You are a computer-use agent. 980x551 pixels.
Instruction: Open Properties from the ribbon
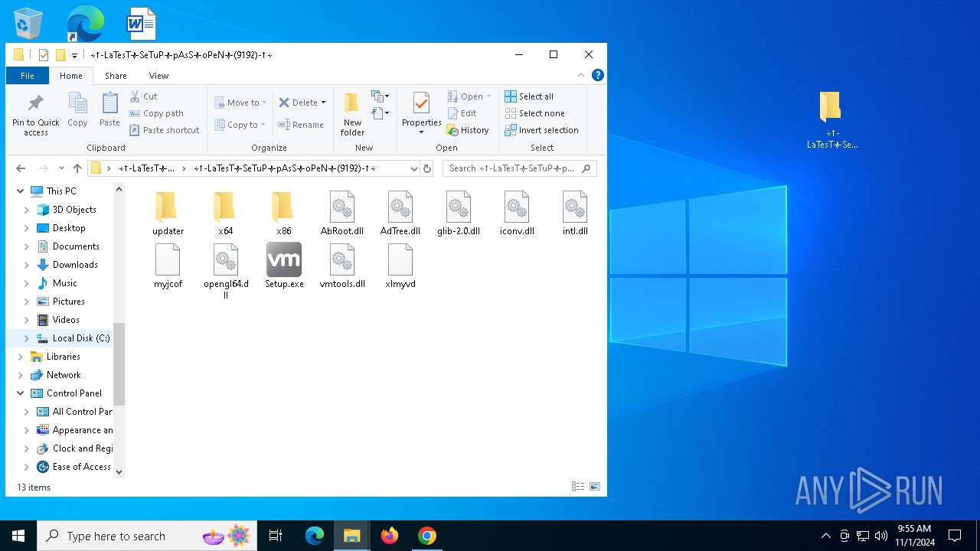pos(421,104)
